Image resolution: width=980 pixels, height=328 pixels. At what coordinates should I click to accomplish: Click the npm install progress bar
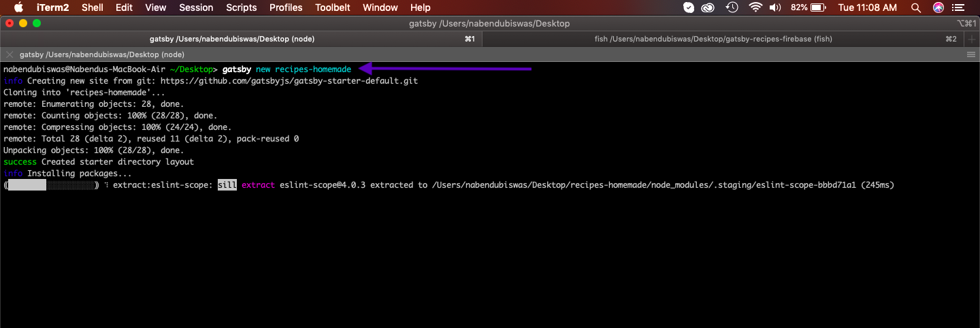52,185
